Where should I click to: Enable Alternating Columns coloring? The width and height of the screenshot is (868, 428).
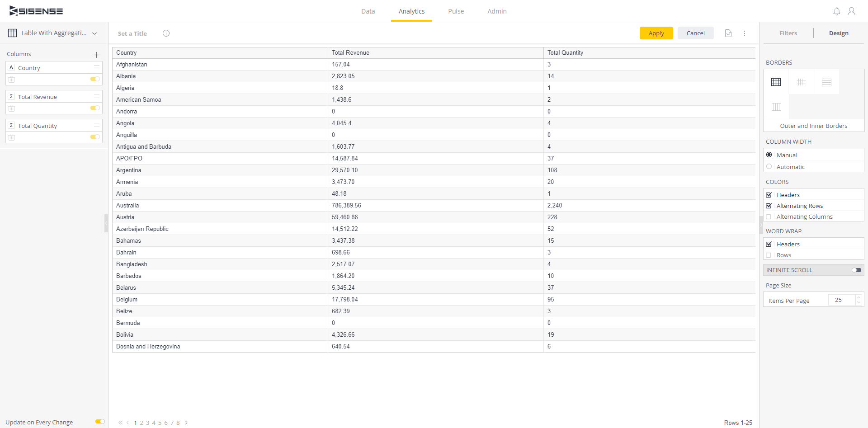click(x=769, y=216)
